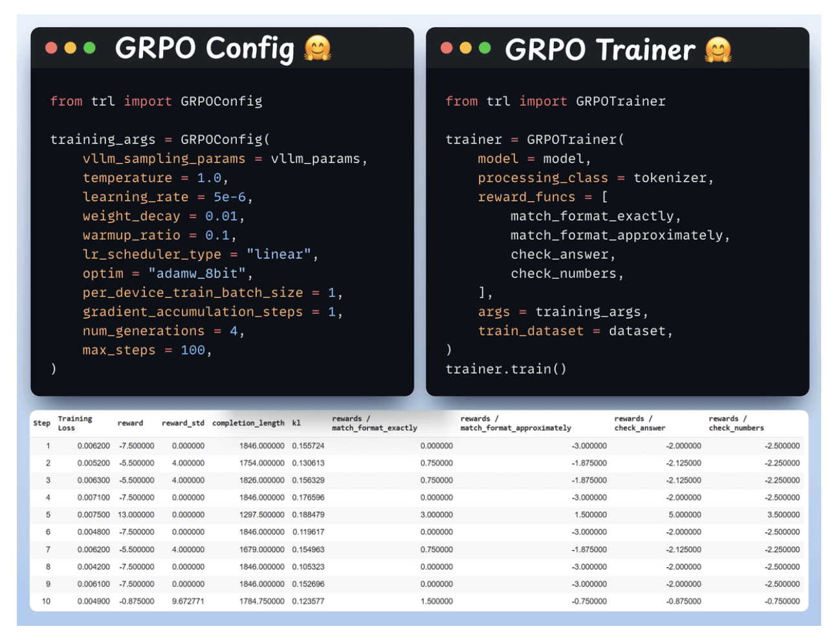Click the yellow dot on GRPO Config window
The width and height of the screenshot is (836, 644).
(71, 48)
